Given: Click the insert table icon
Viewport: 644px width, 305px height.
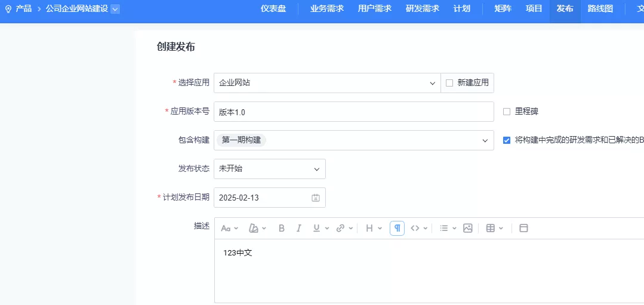Looking at the screenshot, I should coord(491,228).
